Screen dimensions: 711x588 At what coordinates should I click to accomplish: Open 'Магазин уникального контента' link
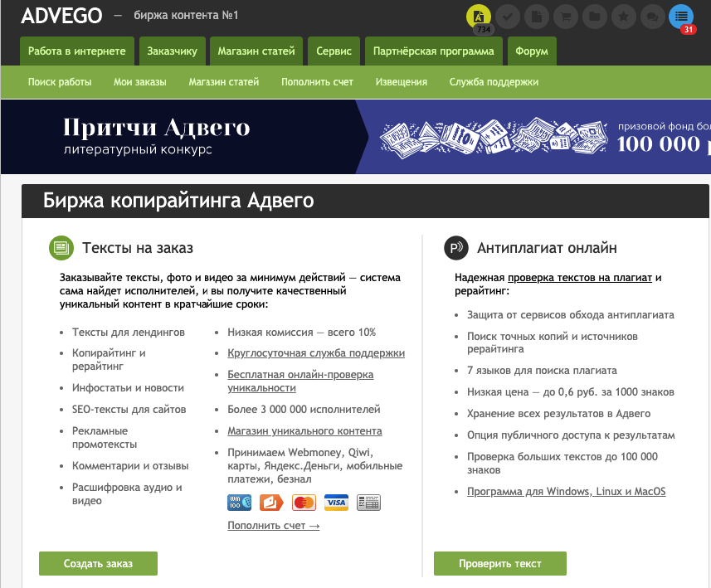[x=304, y=431]
